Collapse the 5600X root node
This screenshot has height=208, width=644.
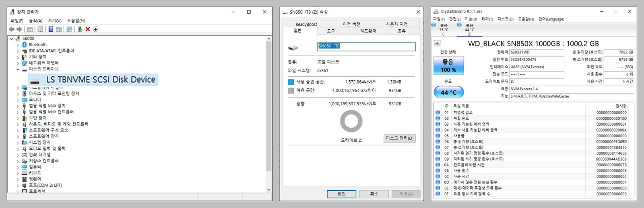(12, 39)
